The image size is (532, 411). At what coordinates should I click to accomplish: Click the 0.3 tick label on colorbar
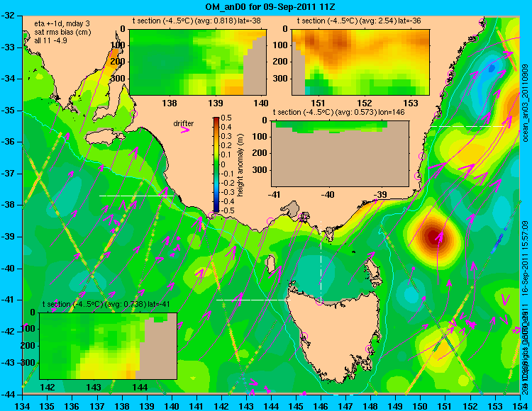[x=226, y=137]
